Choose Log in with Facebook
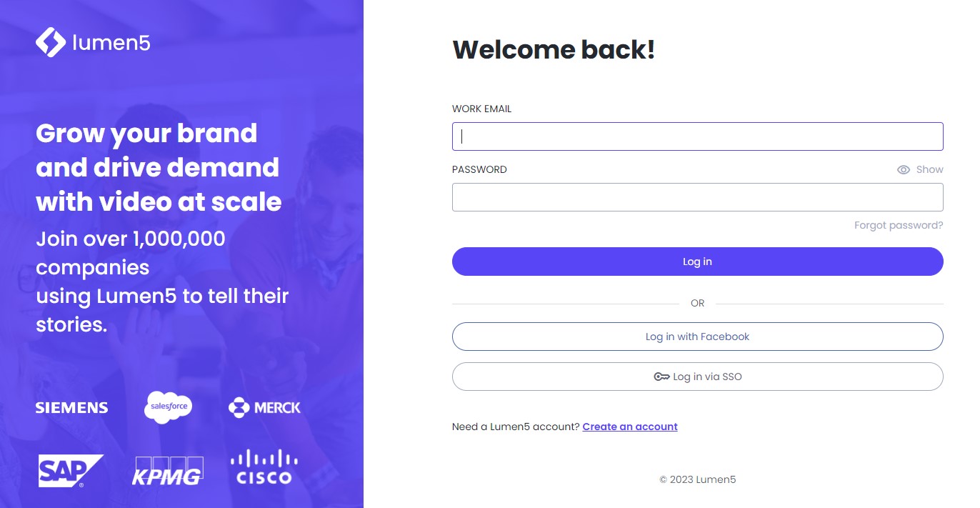Image resolution: width=980 pixels, height=508 pixels. tap(697, 337)
